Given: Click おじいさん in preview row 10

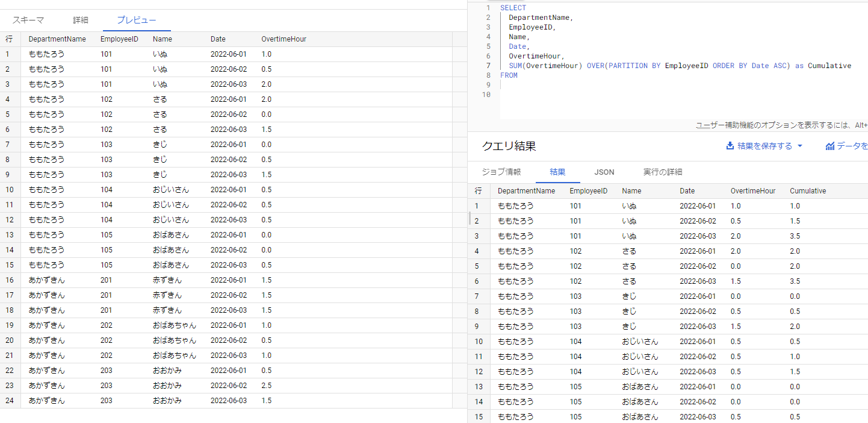Looking at the screenshot, I should 171,190.
